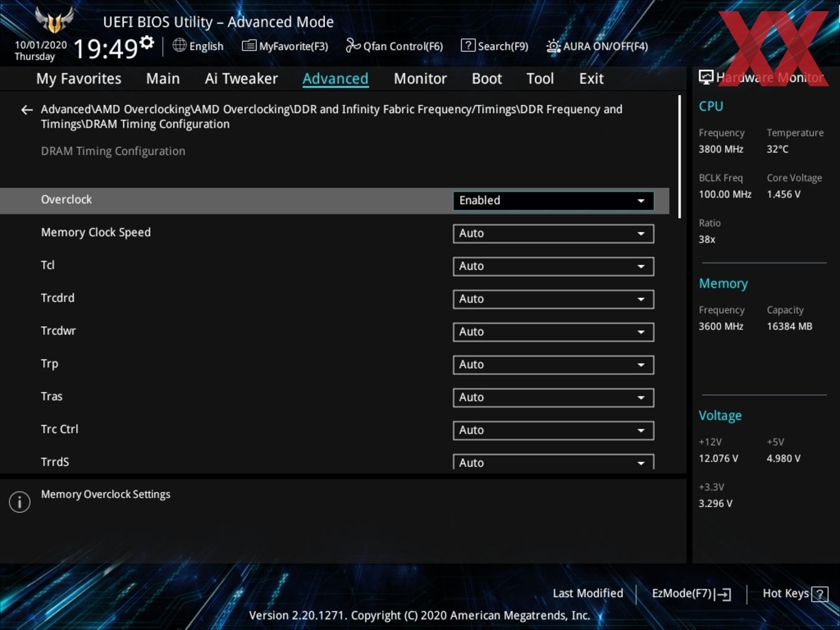Select the Overclock setting label
This screenshot has height=630, width=840.
pos(66,199)
